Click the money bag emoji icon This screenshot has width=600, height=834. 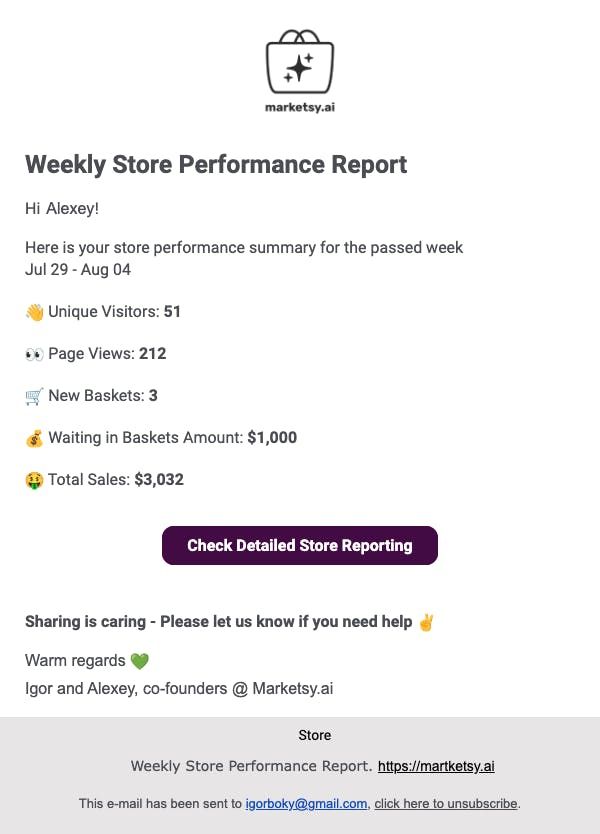click(35, 438)
